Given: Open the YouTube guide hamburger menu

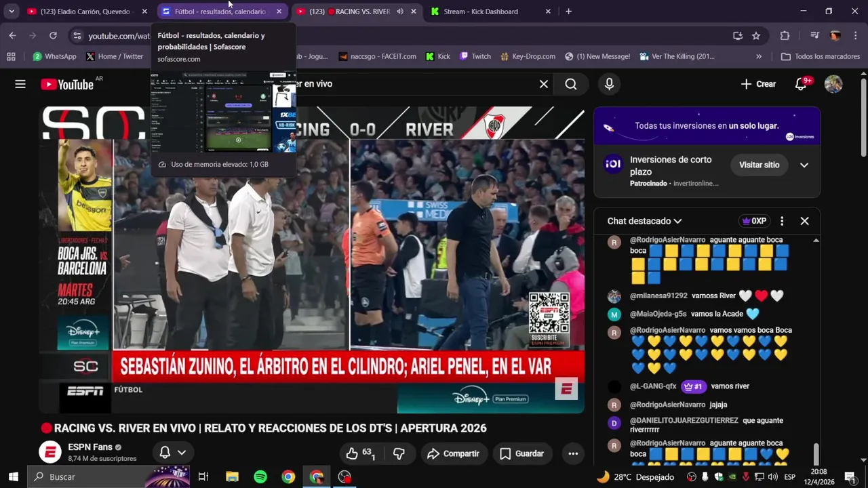Looking at the screenshot, I should click(x=20, y=84).
